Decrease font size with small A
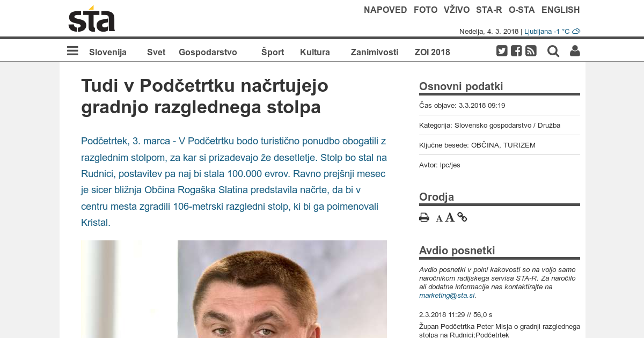The height and width of the screenshot is (338, 644). pyautogui.click(x=439, y=218)
